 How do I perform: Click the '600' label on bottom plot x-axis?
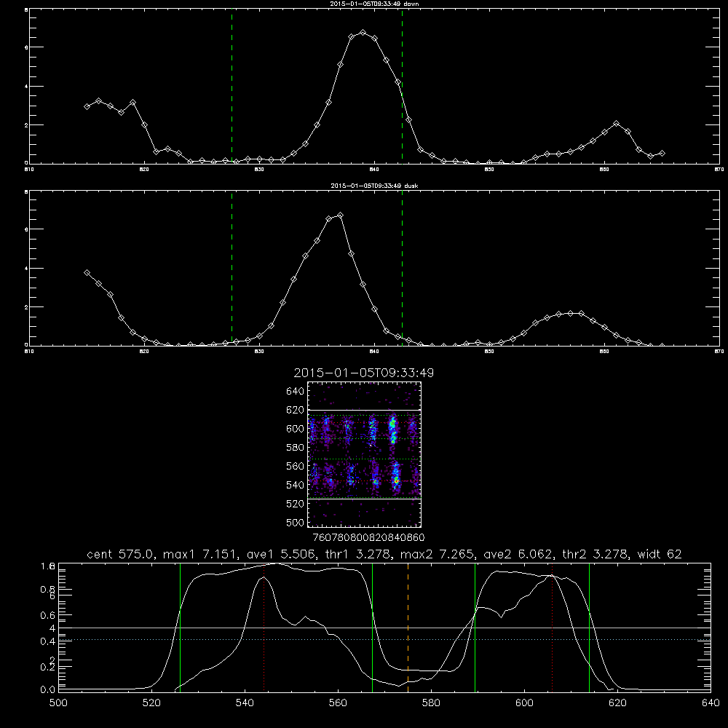pyautogui.click(x=524, y=703)
